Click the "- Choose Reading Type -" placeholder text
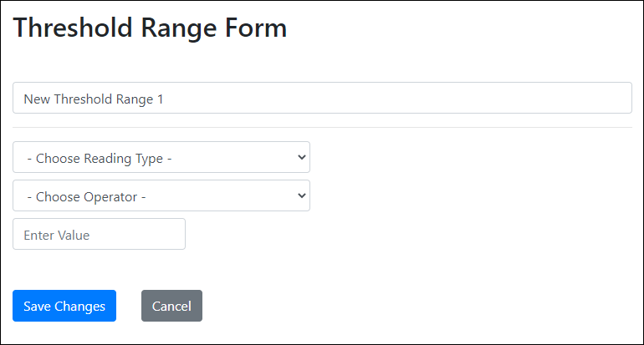 [100, 158]
